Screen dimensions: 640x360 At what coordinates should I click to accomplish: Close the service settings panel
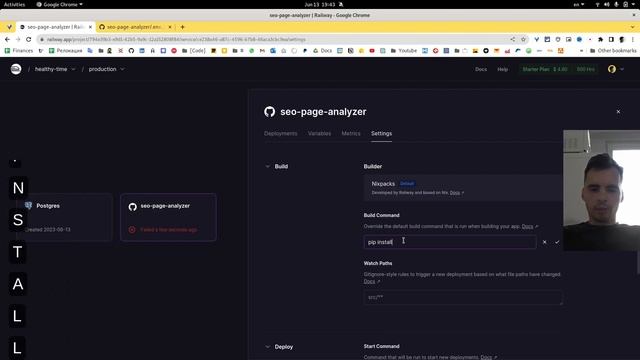point(618,111)
